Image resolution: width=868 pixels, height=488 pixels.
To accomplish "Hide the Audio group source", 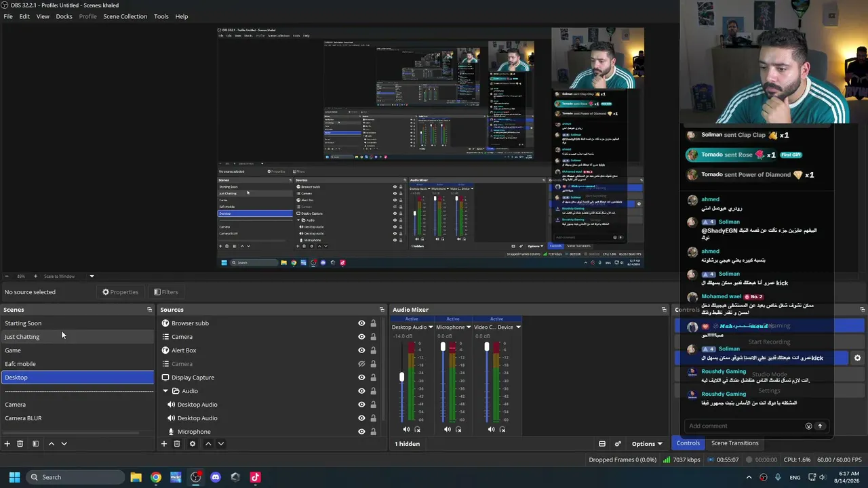I will tap(361, 391).
